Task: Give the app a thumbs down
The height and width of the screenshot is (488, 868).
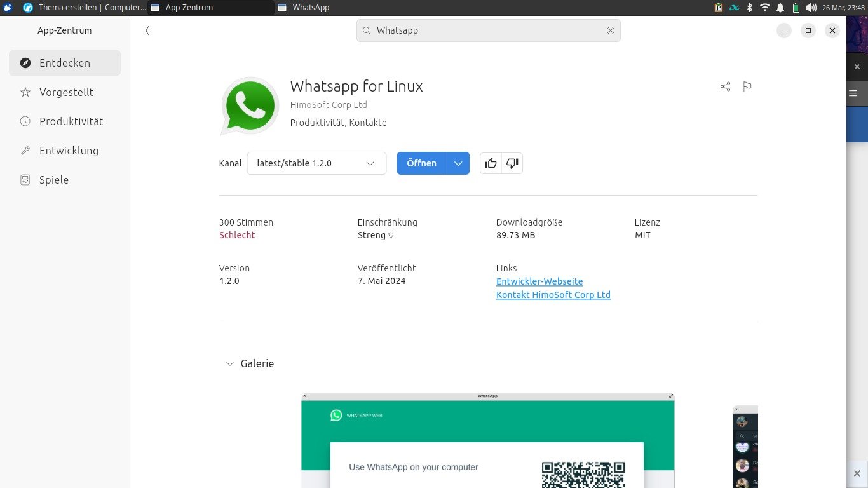Action: point(512,163)
